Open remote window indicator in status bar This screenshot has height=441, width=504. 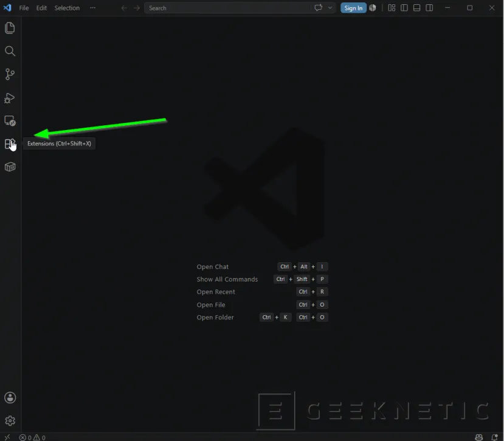(x=7, y=437)
